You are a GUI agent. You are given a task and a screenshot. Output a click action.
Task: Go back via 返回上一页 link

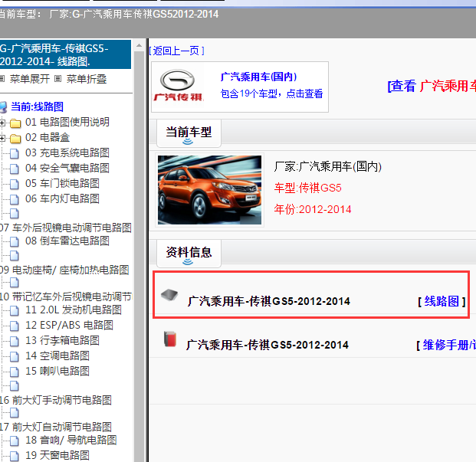(x=176, y=51)
